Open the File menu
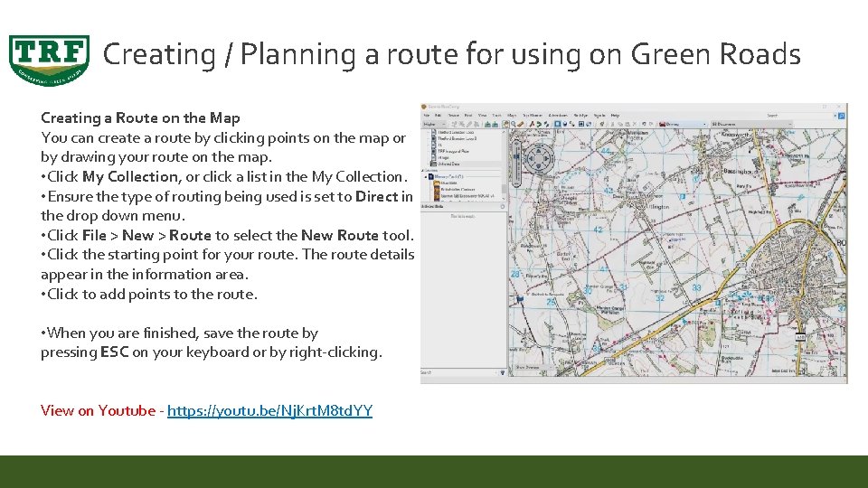 tap(426, 115)
